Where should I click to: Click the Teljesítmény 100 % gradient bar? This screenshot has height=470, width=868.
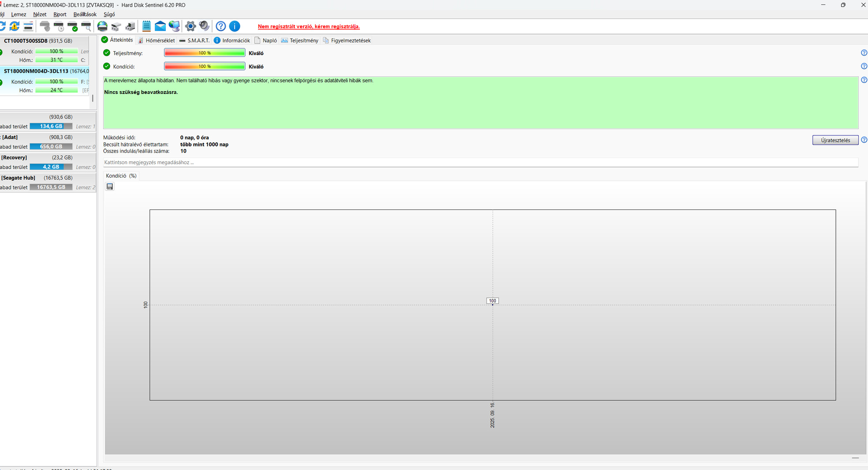tap(205, 53)
